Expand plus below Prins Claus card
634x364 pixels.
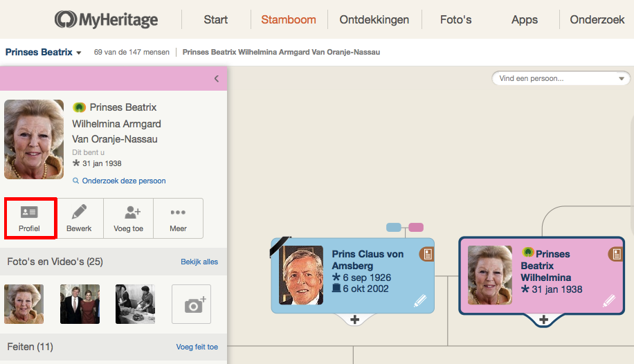[354, 319]
